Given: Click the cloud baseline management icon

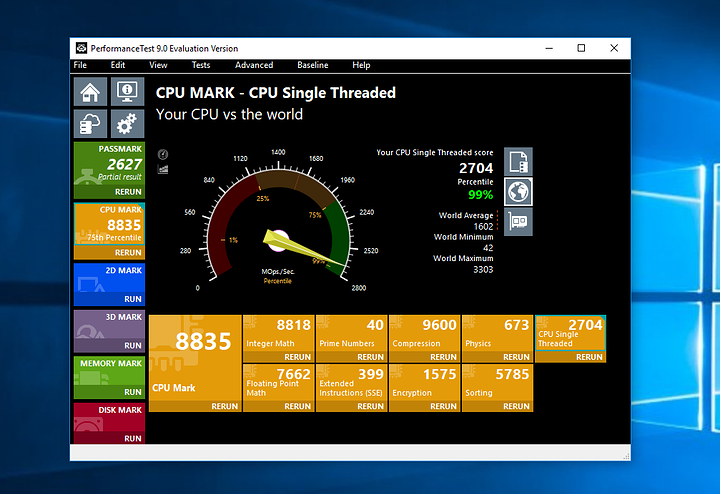Looking at the screenshot, I should coord(90,124).
